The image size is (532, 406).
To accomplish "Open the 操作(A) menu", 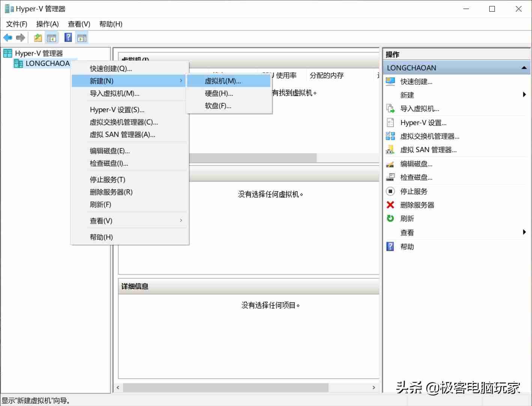I will point(47,24).
